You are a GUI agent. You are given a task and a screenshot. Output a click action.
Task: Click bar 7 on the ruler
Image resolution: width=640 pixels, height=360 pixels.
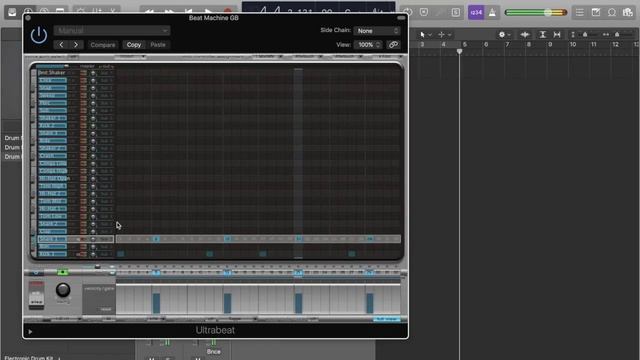coord(507,44)
